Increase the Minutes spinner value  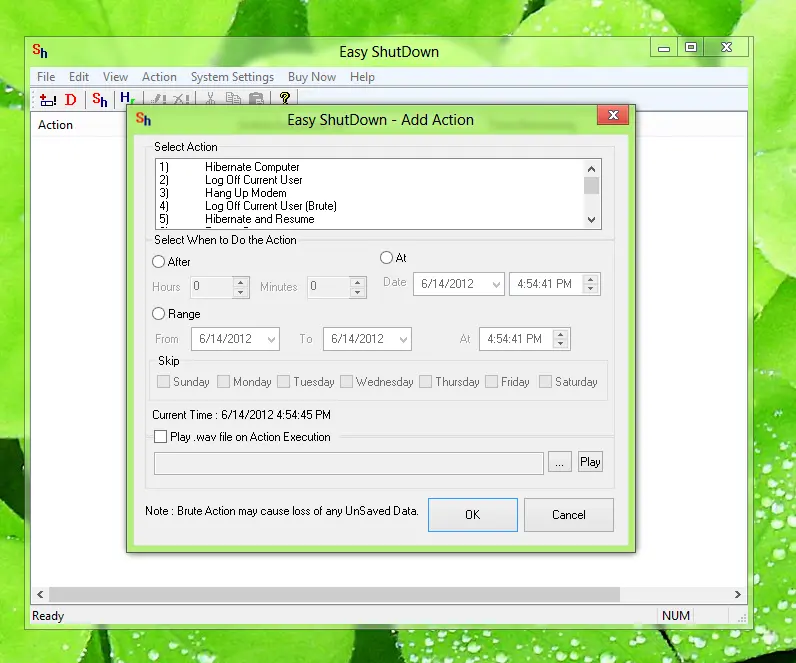(x=357, y=282)
